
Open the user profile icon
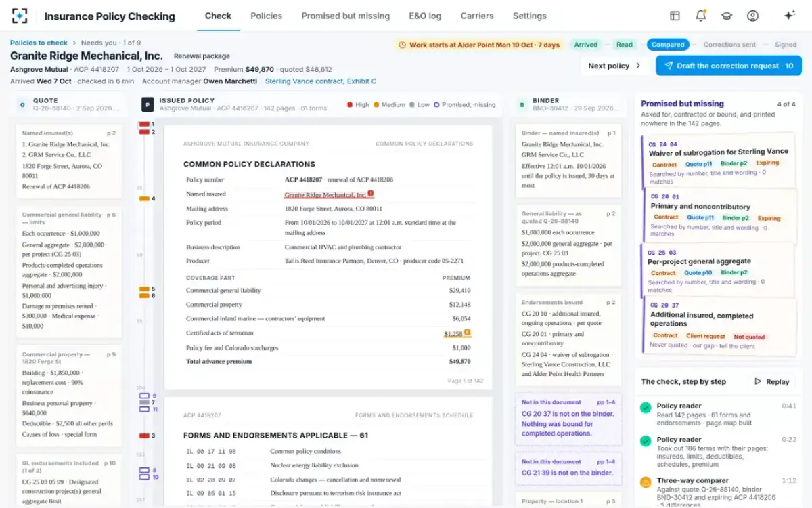coord(752,16)
